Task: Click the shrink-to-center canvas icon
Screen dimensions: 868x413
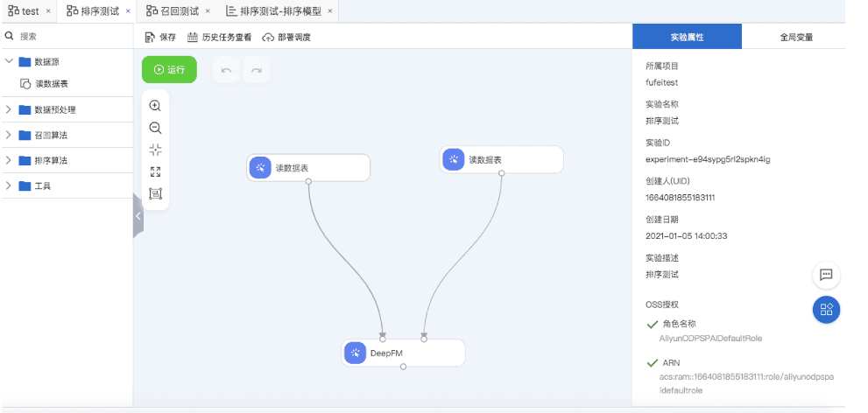Action: pos(156,150)
